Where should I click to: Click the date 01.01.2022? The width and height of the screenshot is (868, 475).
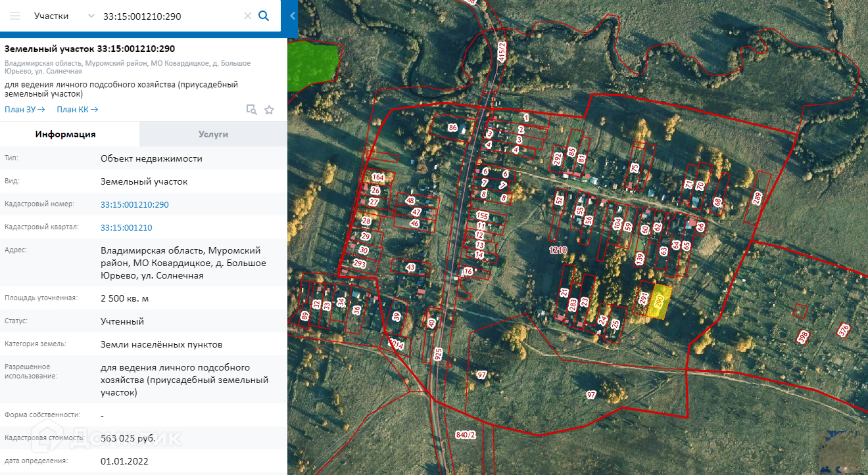124,461
